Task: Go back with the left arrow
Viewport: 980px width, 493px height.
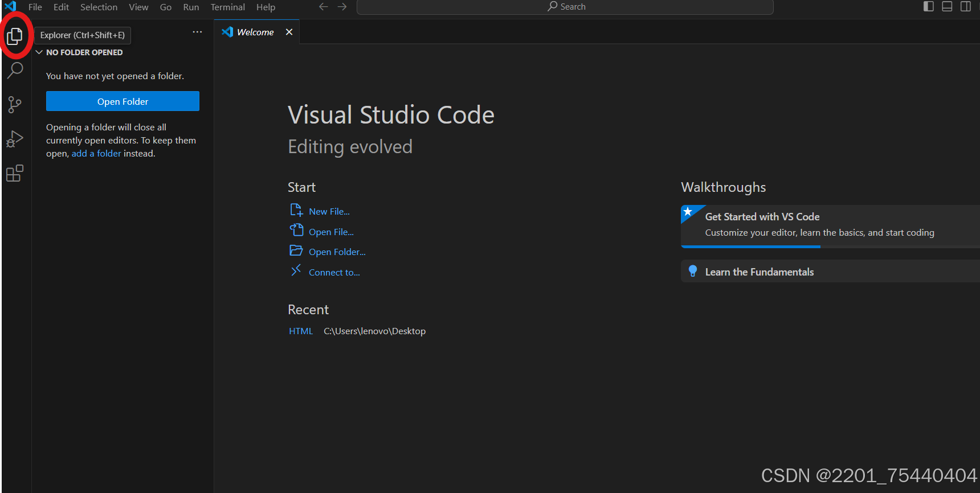Action: click(324, 7)
